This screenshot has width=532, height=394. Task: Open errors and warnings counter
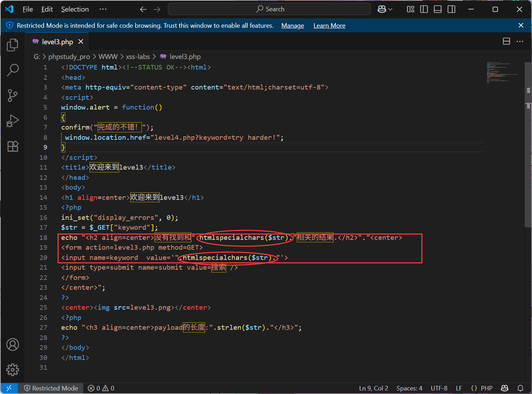click(x=101, y=388)
